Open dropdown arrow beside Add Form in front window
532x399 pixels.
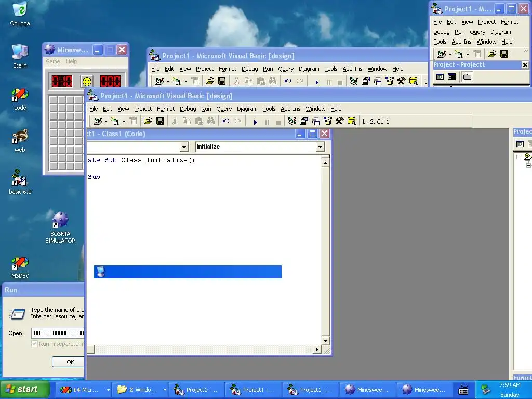124,121
